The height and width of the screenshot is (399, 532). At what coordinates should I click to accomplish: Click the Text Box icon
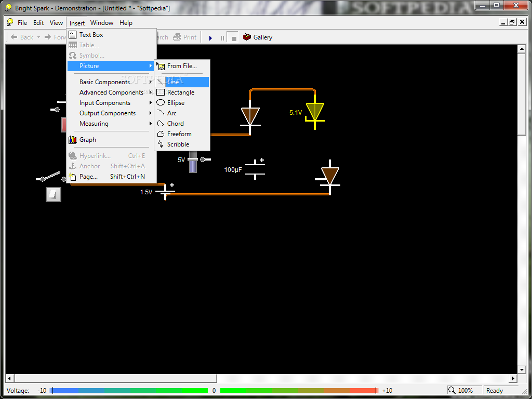[73, 35]
